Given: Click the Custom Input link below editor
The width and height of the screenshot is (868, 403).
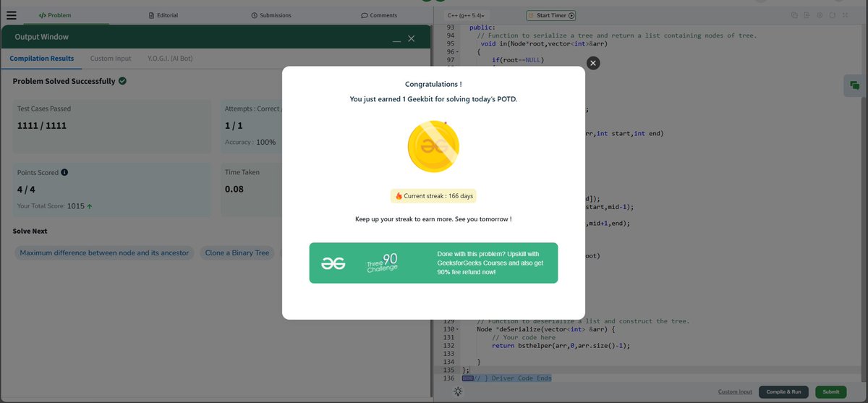Looking at the screenshot, I should point(735,391).
